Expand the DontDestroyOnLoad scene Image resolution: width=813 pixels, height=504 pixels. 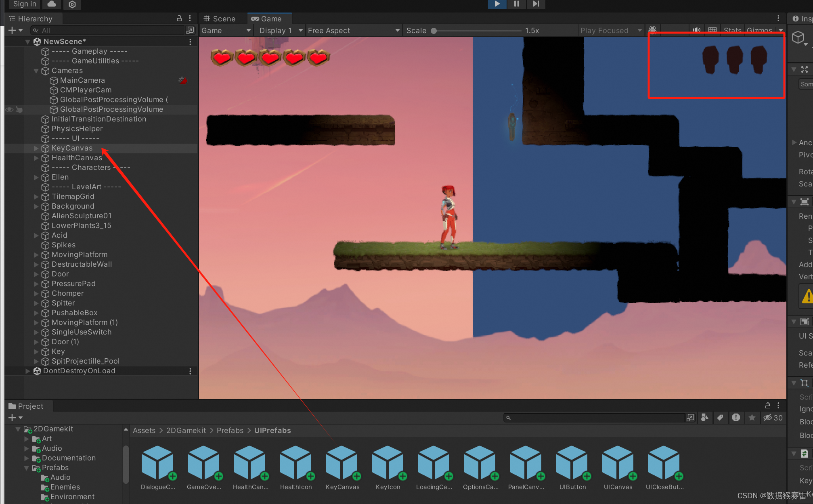click(x=27, y=371)
